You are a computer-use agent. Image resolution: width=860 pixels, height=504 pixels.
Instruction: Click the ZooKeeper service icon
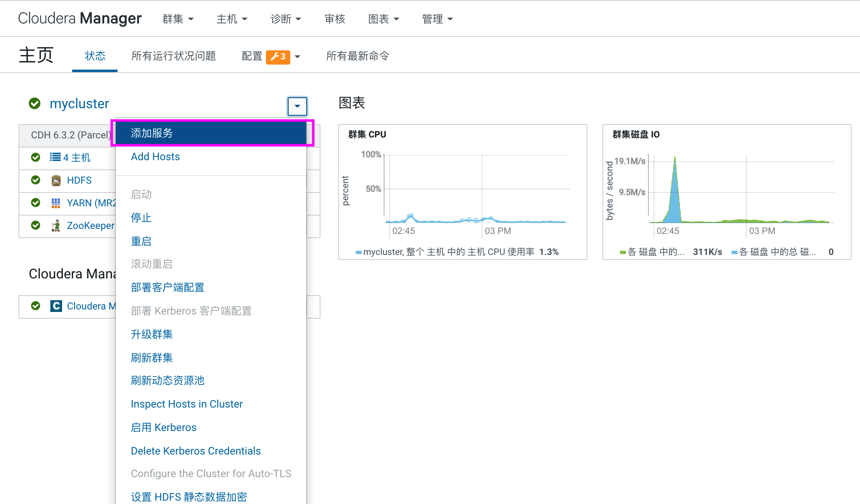pyautogui.click(x=56, y=226)
